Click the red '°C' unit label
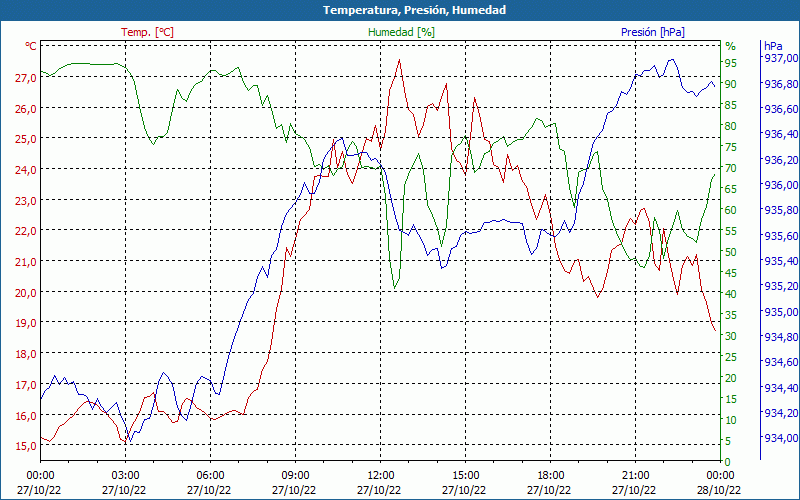Image resolution: width=800 pixels, height=500 pixels. tap(31, 46)
